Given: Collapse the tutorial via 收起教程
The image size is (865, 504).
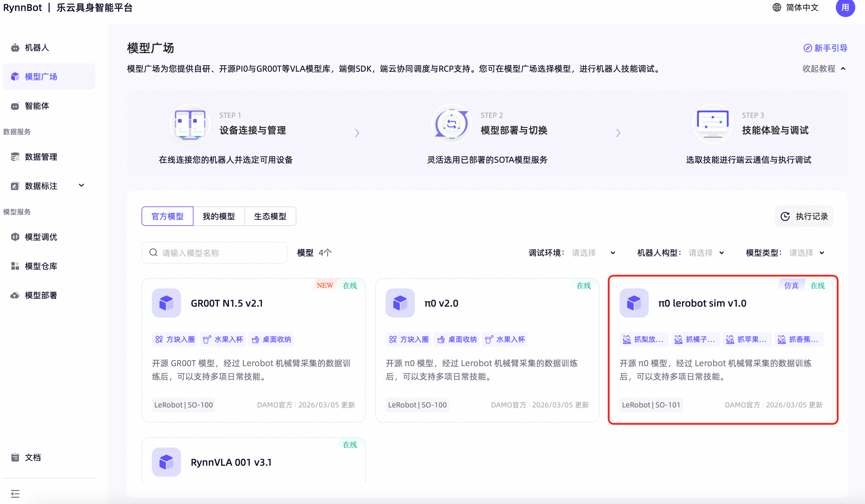Looking at the screenshot, I should pos(824,69).
